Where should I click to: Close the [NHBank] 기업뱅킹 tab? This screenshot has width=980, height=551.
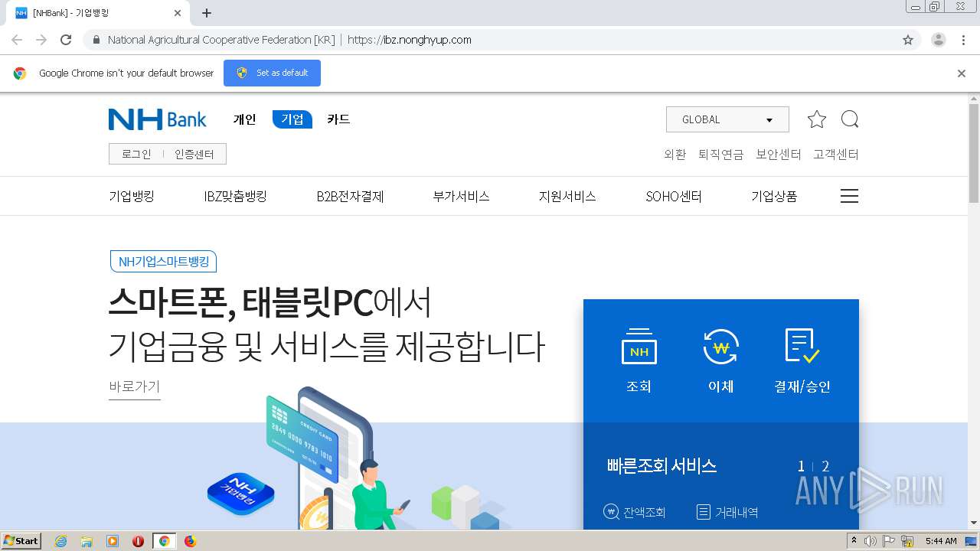click(x=178, y=13)
